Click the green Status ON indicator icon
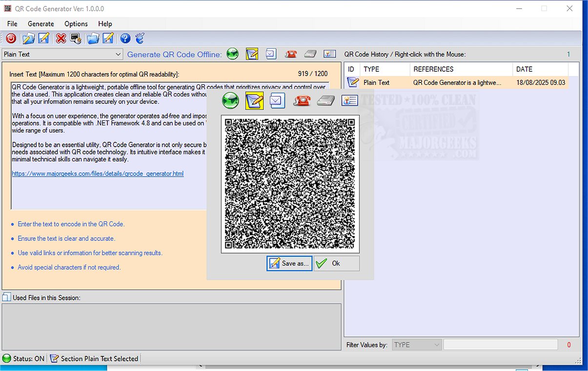The image size is (588, 371). coord(7,358)
